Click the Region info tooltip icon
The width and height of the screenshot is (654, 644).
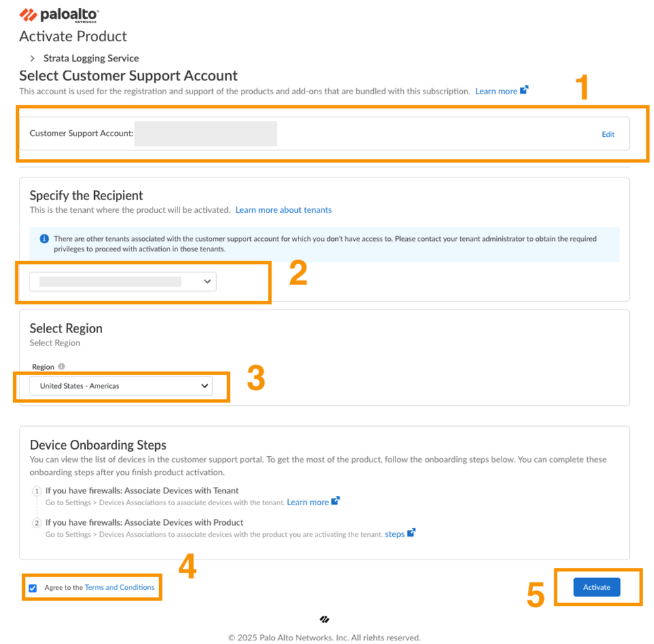click(x=62, y=367)
